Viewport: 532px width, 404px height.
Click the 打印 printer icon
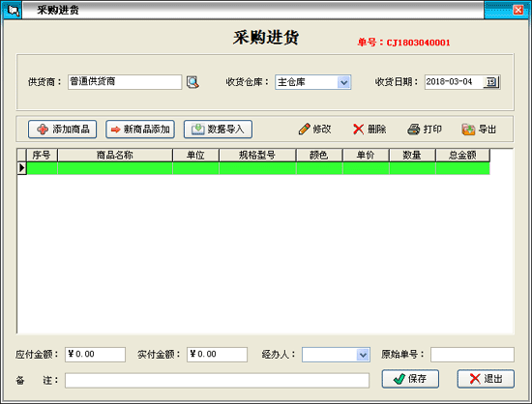[414, 130]
